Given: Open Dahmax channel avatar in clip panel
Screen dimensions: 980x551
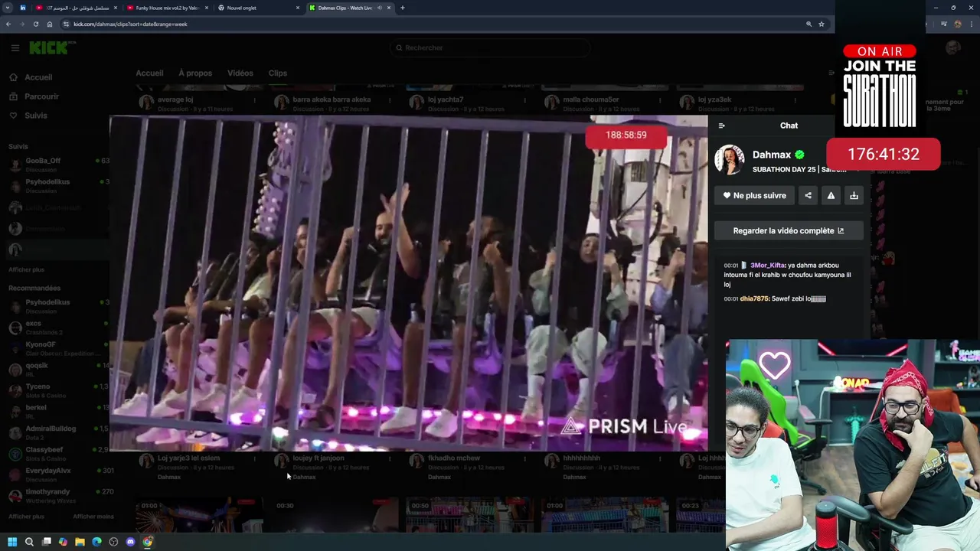Looking at the screenshot, I should pyautogui.click(x=730, y=160).
